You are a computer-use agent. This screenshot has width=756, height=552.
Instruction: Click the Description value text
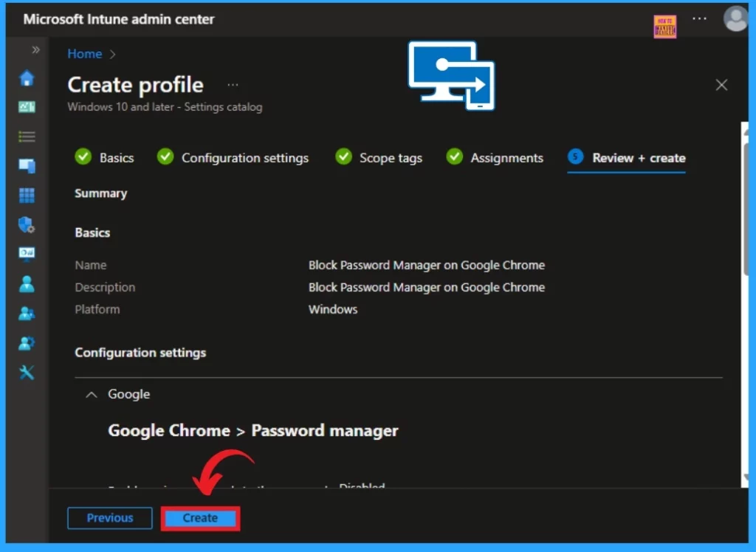[x=427, y=287]
